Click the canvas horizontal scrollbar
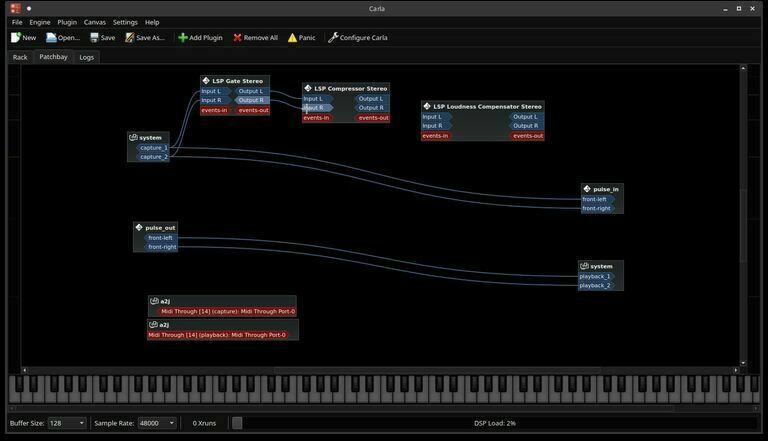This screenshot has width=768, height=441. point(380,370)
